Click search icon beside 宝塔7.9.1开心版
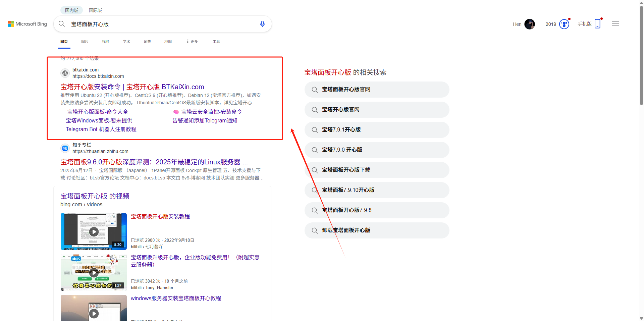 [315, 130]
